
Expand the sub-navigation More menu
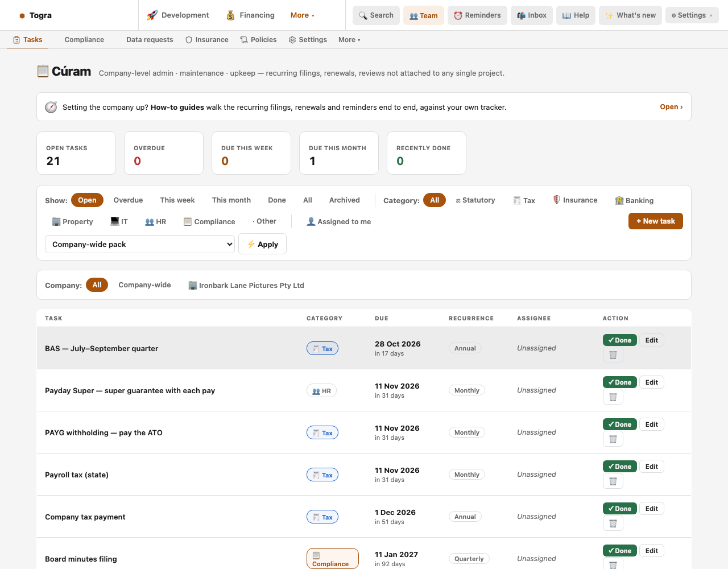click(x=349, y=40)
